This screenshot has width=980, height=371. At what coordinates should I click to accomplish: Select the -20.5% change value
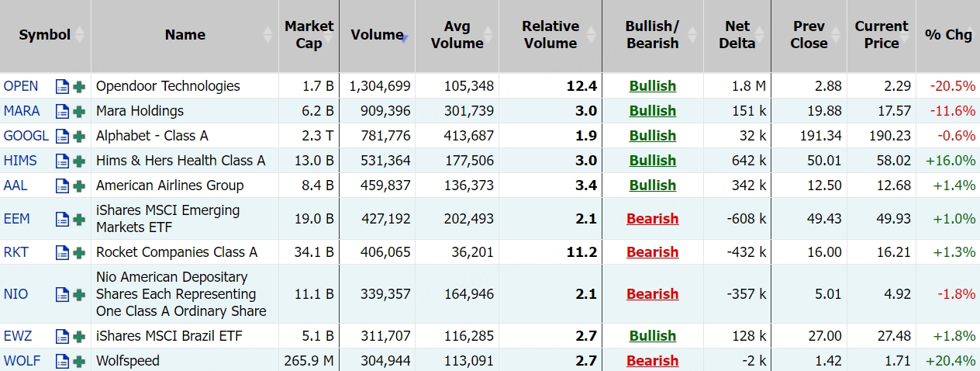(x=954, y=86)
